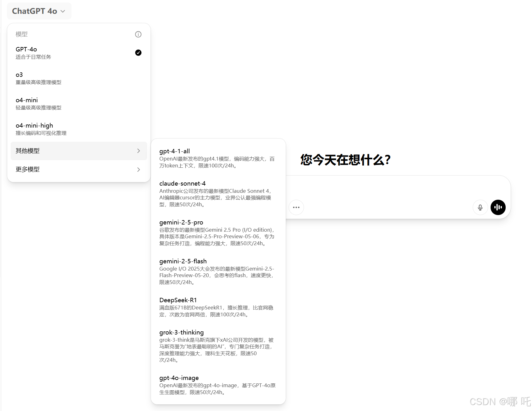532x411 pixels.
Task: Click the 重量级高级推理模型 description
Action: [x=39, y=82]
